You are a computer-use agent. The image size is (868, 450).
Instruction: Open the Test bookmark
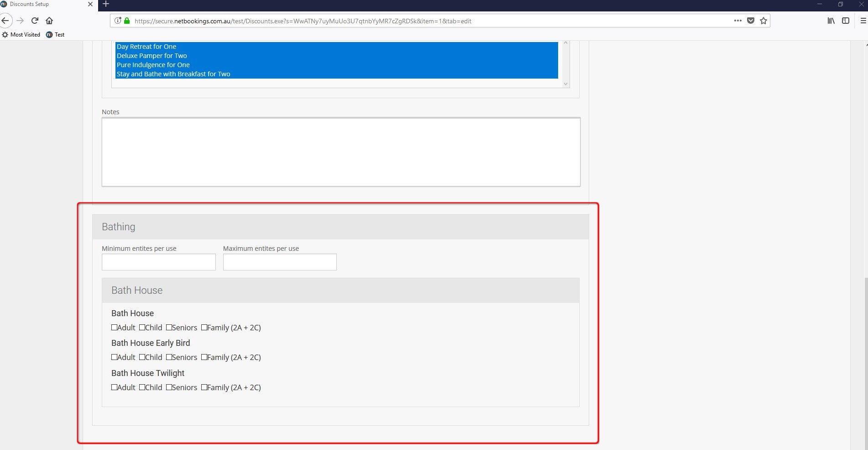click(x=55, y=35)
